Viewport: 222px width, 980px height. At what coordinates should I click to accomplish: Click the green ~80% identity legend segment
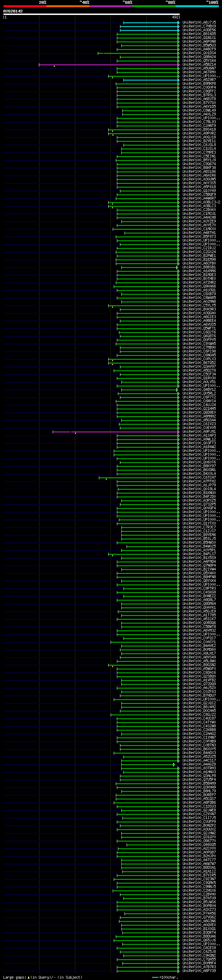[x=154, y=6]
